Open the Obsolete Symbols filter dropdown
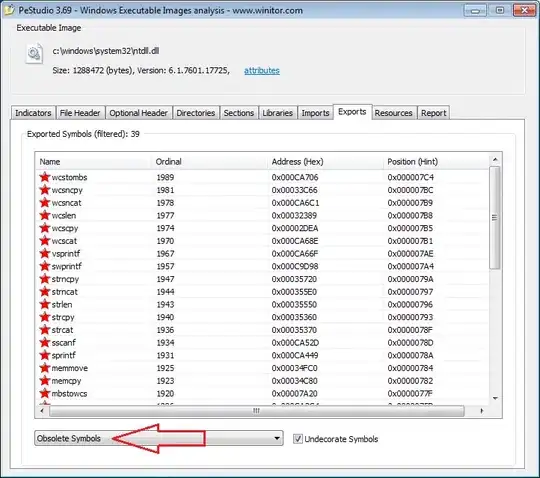 coord(159,438)
